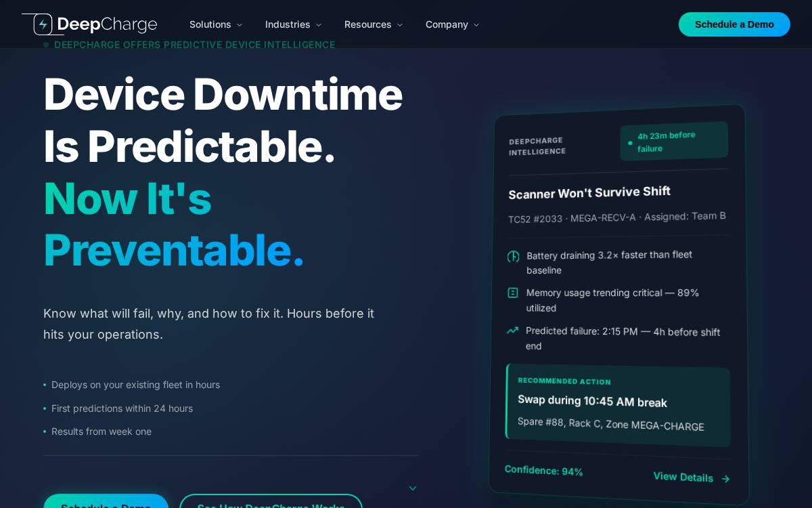Click Results from week one bullet
Screen dimensions: 812x508
[101, 431]
